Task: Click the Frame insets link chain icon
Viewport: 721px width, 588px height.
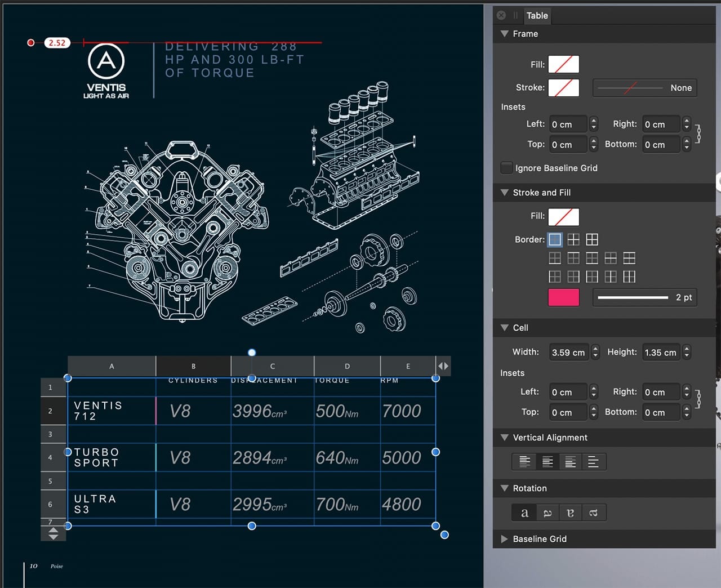Action: [x=698, y=134]
